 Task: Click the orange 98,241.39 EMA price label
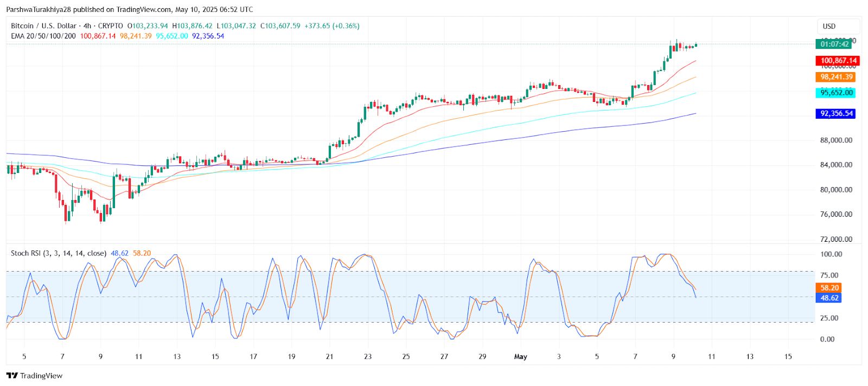point(836,77)
